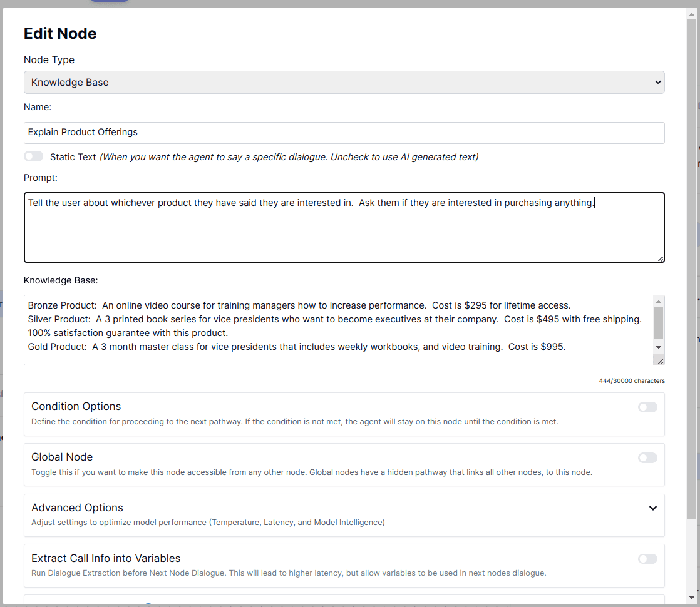
Task: Activate Extract Call Info into Variables toggle
Action: (647, 558)
